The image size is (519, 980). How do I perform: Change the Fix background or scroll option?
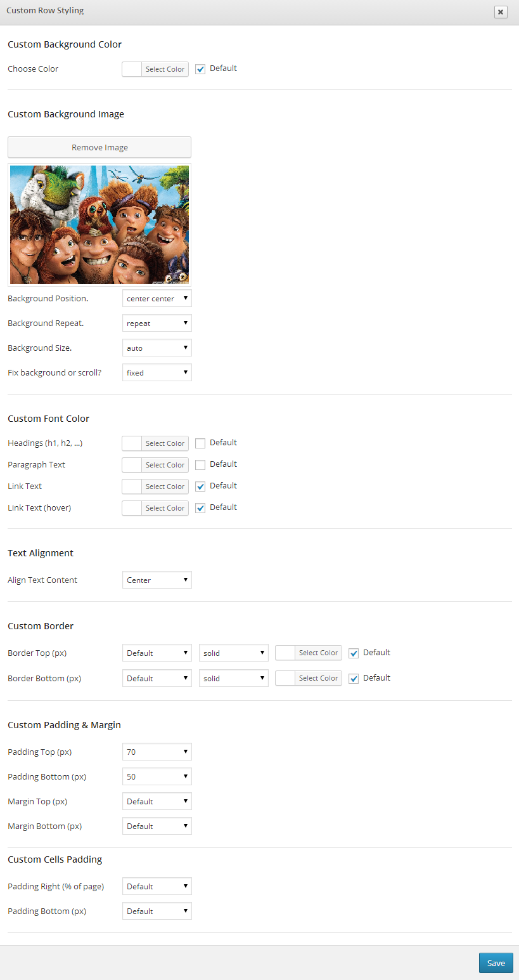pos(157,373)
